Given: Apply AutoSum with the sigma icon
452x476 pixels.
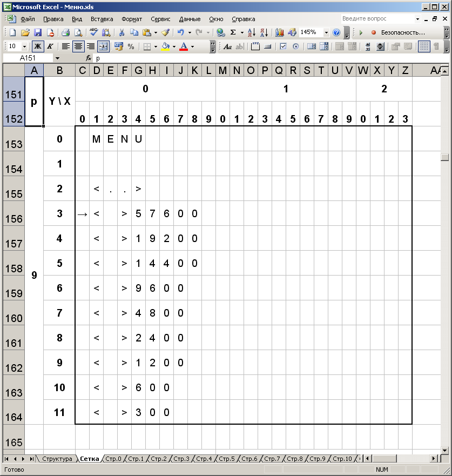Looking at the screenshot, I should coord(233,32).
